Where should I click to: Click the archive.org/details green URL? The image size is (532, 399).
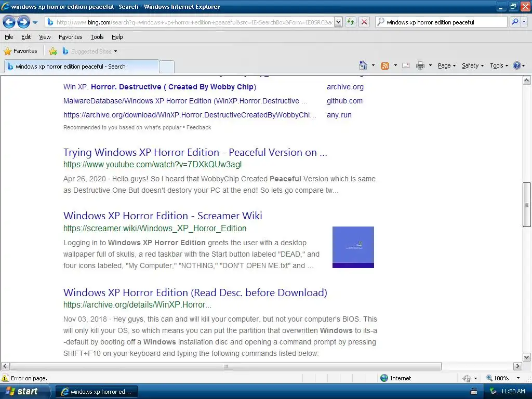[x=137, y=305]
